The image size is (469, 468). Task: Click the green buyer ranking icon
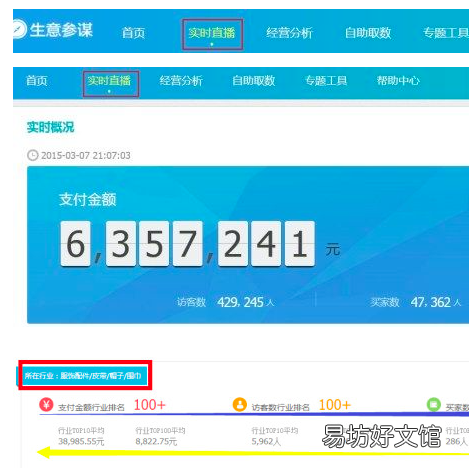pos(434,405)
